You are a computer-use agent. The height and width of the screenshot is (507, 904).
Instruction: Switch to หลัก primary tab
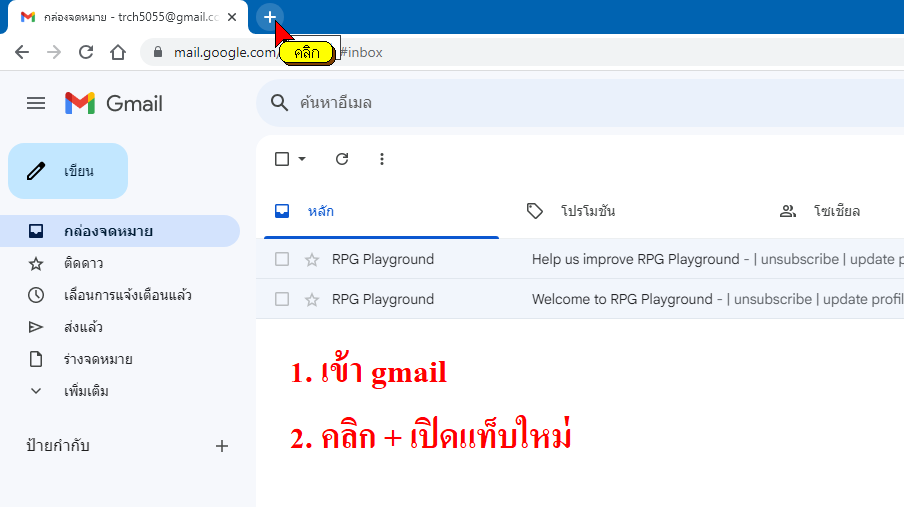click(381, 211)
